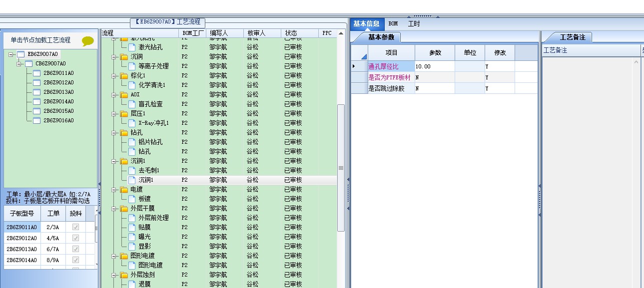Image resolution: width=644 pixels, height=288 pixels.
Task: Click document icon beside 曝光
Action: coord(132,237)
